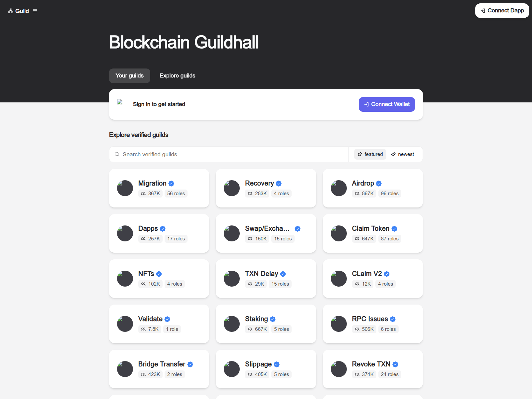Open the Recovery guild card
This screenshot has width=532, height=399.
(266, 188)
